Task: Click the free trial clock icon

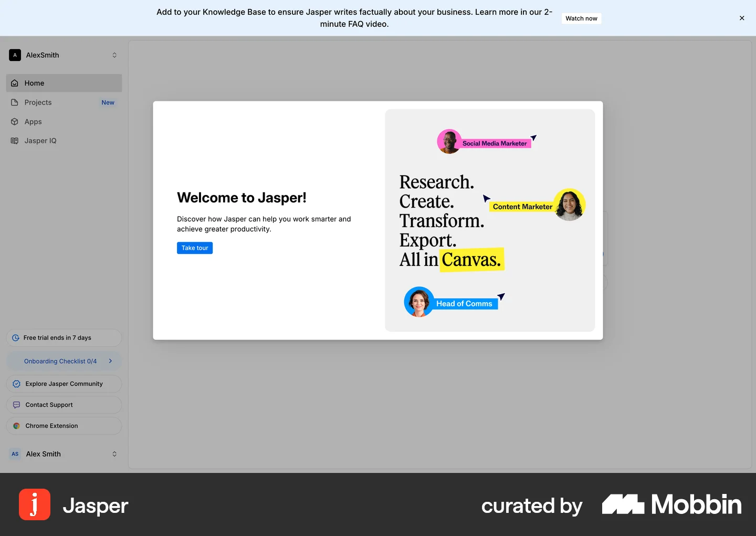Action: pyautogui.click(x=16, y=338)
